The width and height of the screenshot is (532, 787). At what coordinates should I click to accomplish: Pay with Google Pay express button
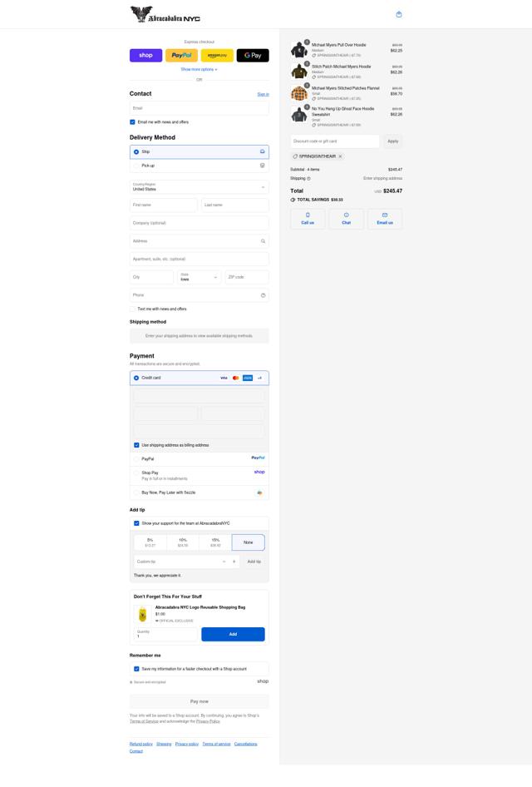[253, 55]
